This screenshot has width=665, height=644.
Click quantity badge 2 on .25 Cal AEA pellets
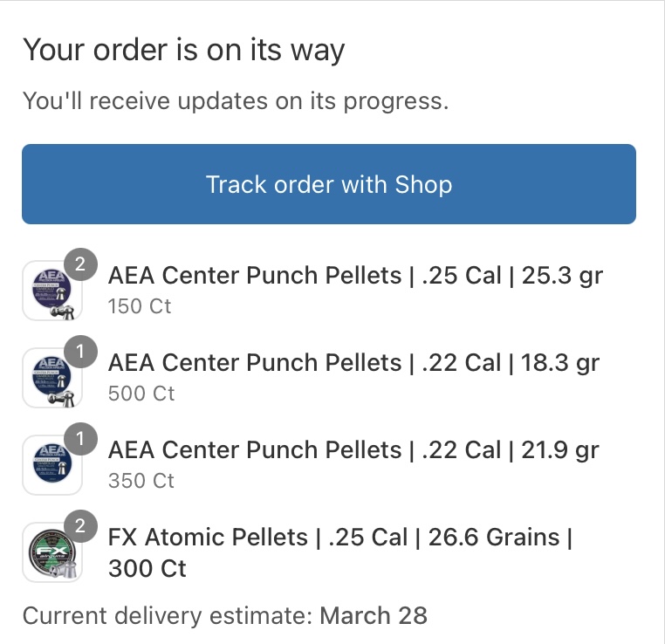[80, 264]
